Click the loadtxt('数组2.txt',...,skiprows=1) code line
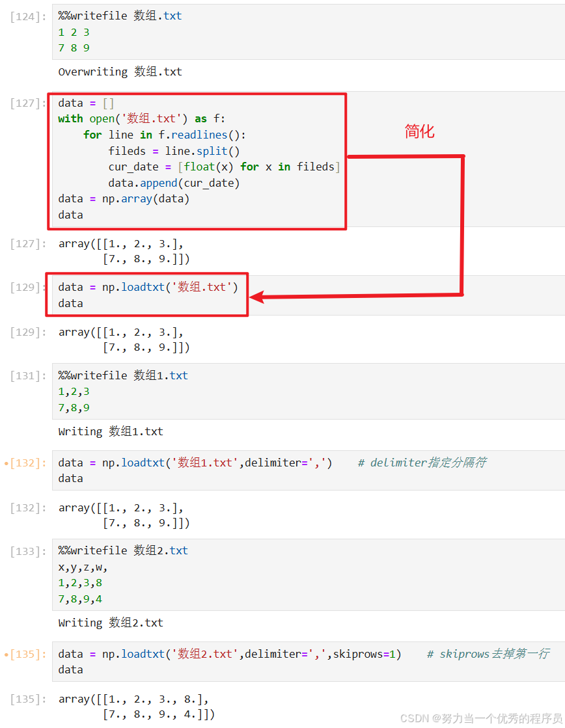Viewport: 565px width, 728px height. [230, 654]
